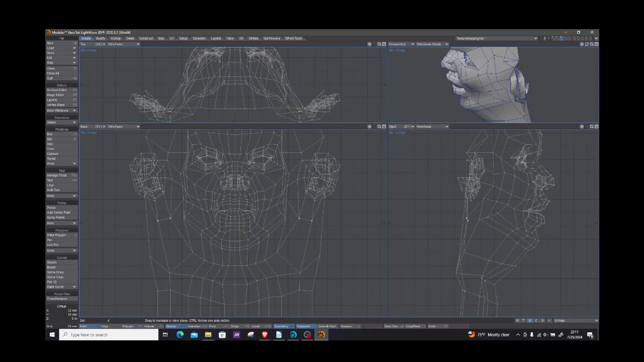This screenshot has height=362, width=644.
Task: Open the Right viewport Wireframe display dropdown
Action: 432,127
